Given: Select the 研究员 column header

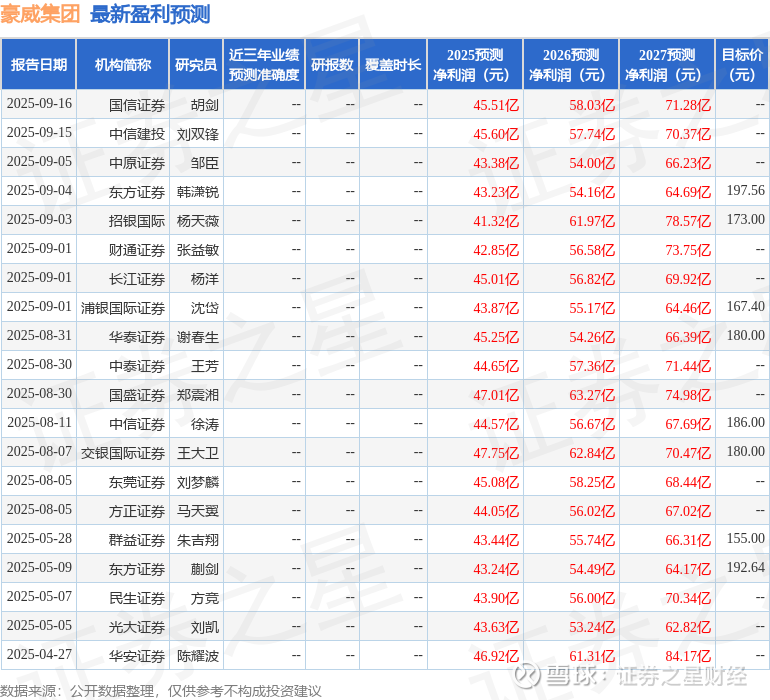Looking at the screenshot, I should (x=196, y=64).
